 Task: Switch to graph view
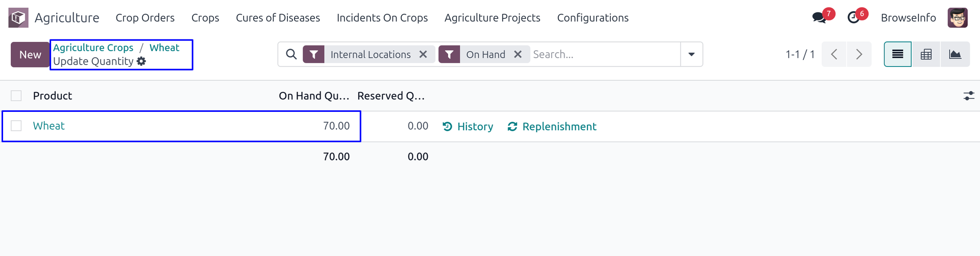955,54
